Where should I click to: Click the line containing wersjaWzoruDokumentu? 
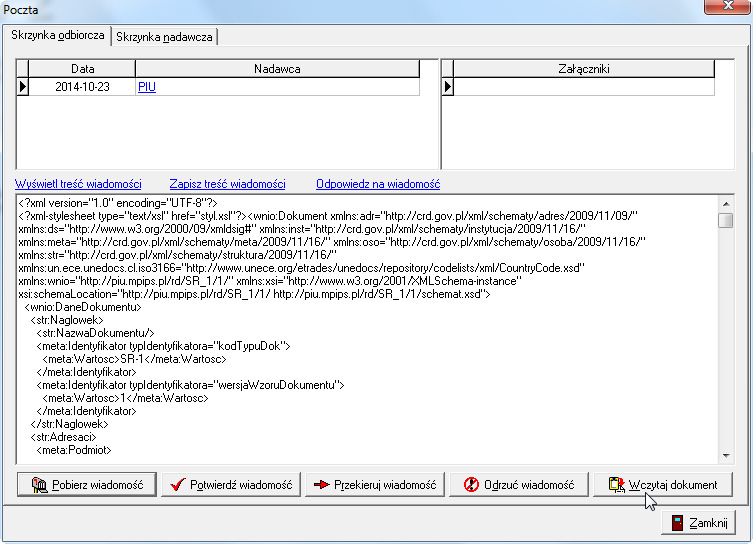coord(190,385)
